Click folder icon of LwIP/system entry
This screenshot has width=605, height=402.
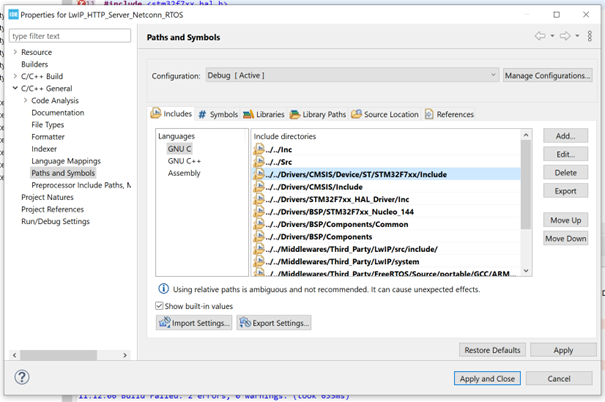pyautogui.click(x=259, y=262)
